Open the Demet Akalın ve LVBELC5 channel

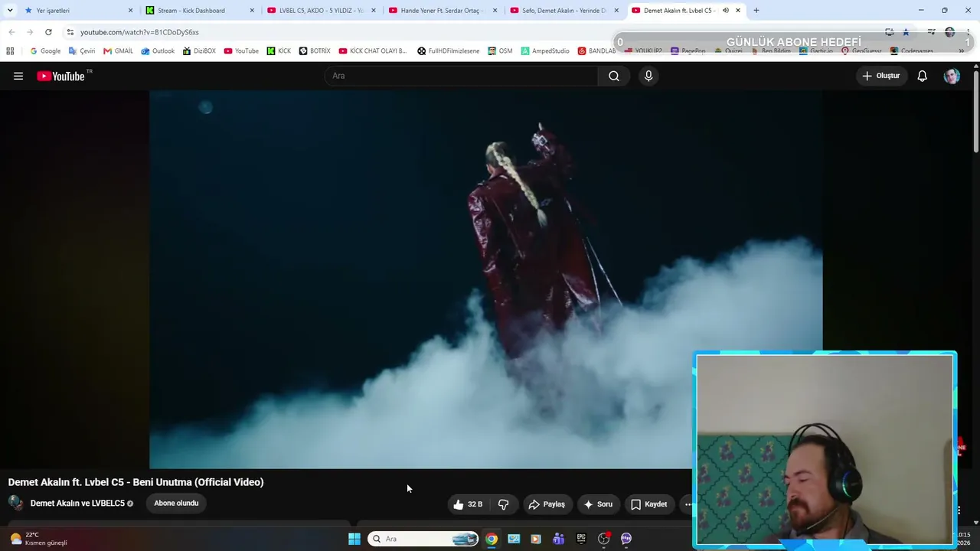[77, 504]
